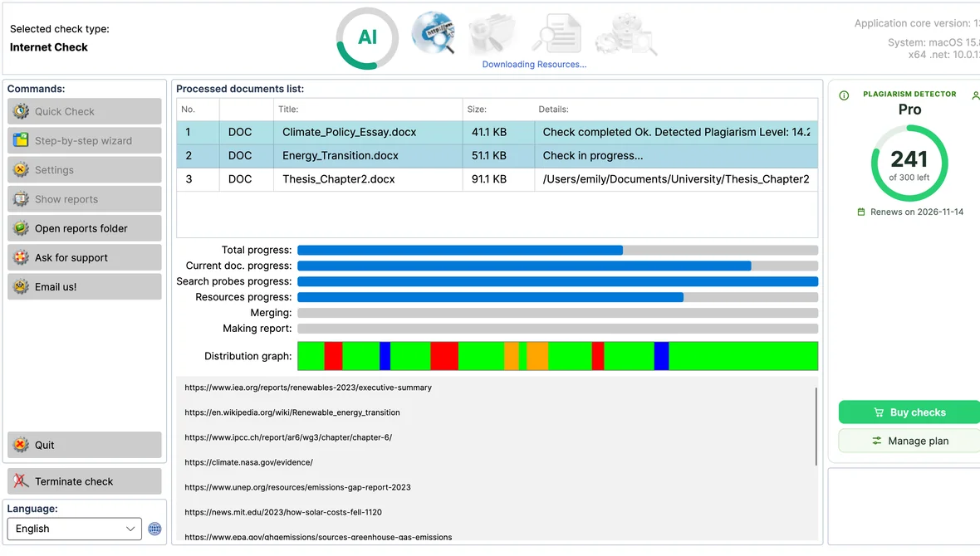Viewport: 980px width, 556px height.
Task: Open the unep.org emissions-gap-report link
Action: click(297, 488)
